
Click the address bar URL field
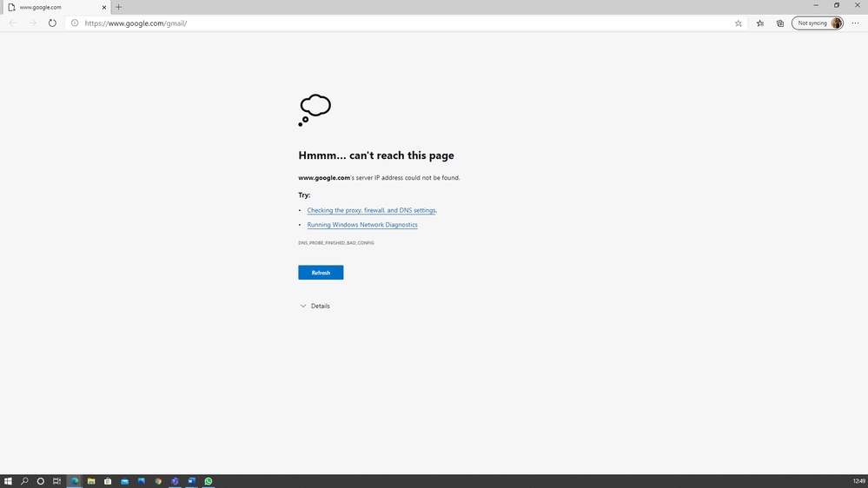click(407, 23)
